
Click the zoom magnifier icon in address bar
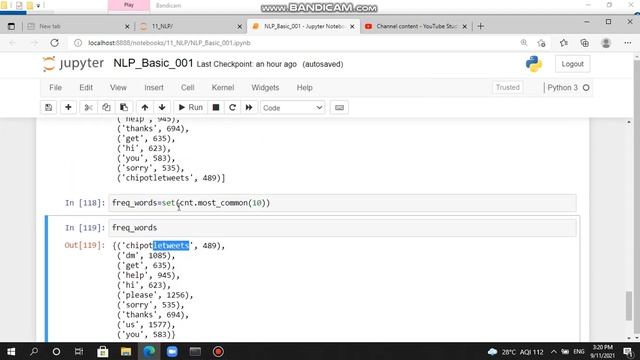pos(524,43)
